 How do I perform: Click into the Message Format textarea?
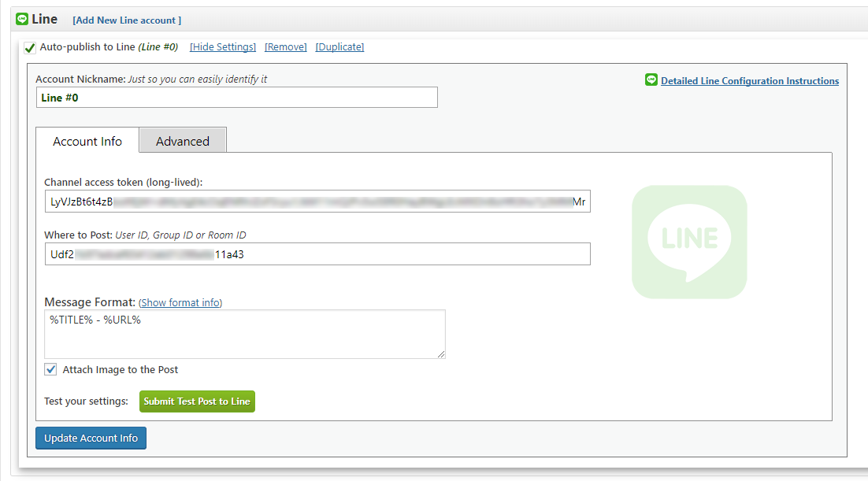coord(245,334)
